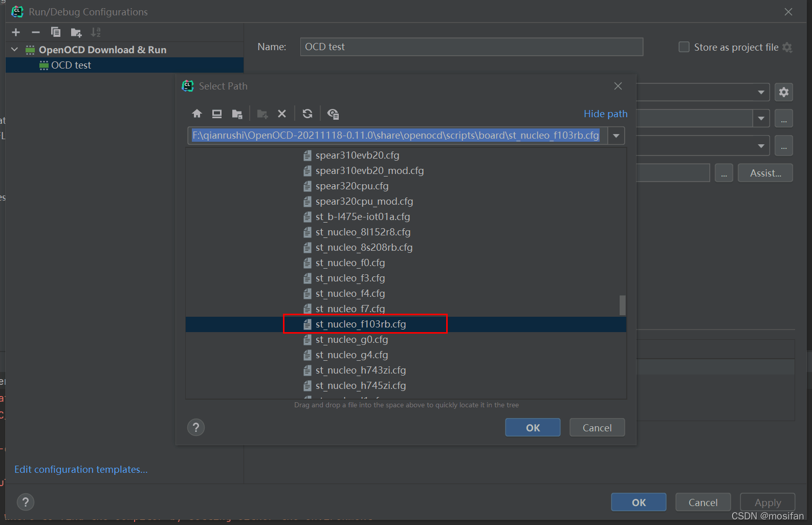Copy the selected configuration
Viewport: 812px width, 525px height.
(x=55, y=32)
